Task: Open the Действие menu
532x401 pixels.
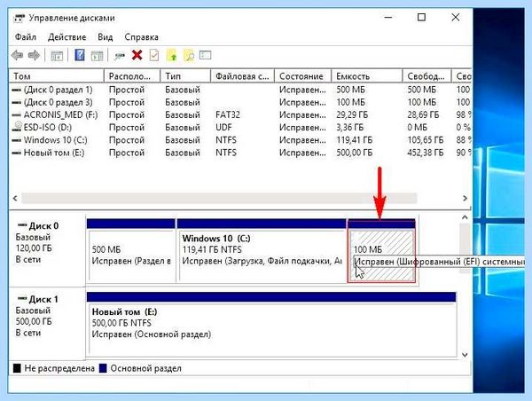Action: click(x=66, y=37)
